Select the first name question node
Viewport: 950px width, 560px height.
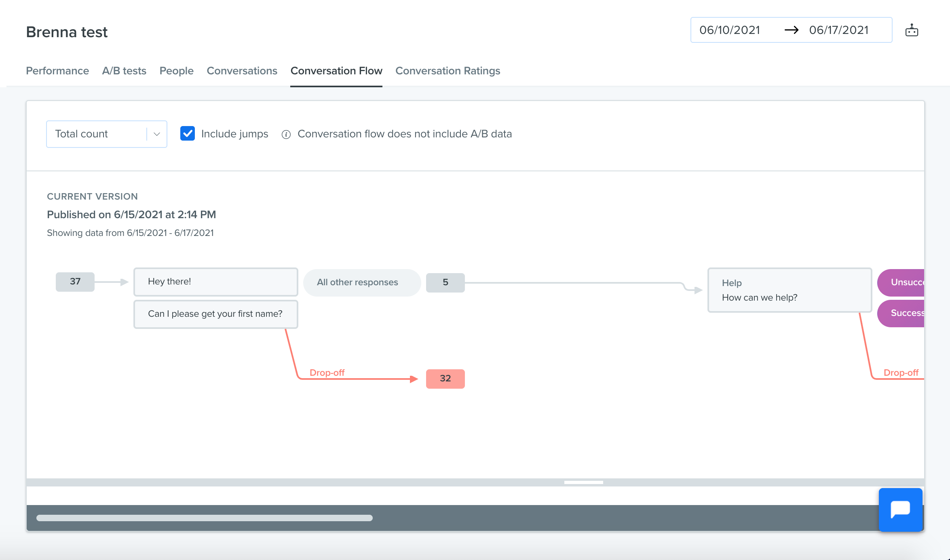point(216,314)
